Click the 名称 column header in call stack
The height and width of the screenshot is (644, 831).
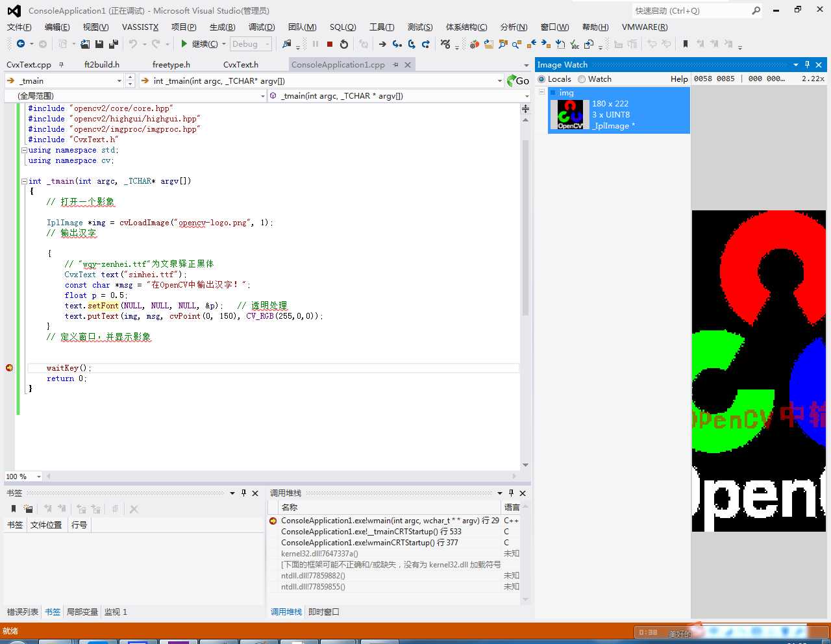(390, 507)
